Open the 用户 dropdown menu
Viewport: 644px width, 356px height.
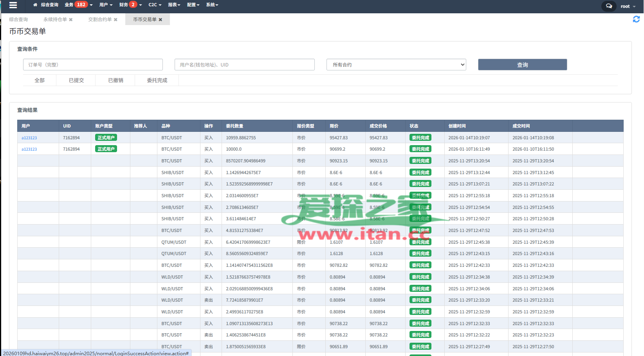(x=106, y=5)
